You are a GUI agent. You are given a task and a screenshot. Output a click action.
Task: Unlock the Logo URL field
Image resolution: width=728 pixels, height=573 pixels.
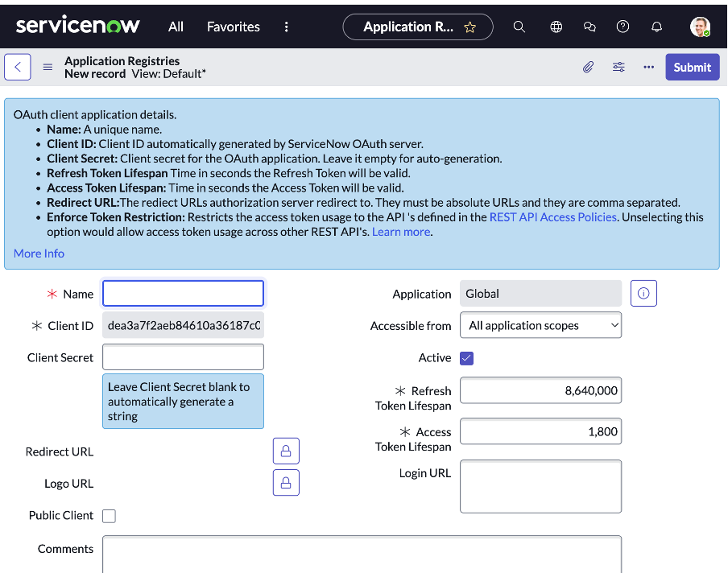(286, 483)
